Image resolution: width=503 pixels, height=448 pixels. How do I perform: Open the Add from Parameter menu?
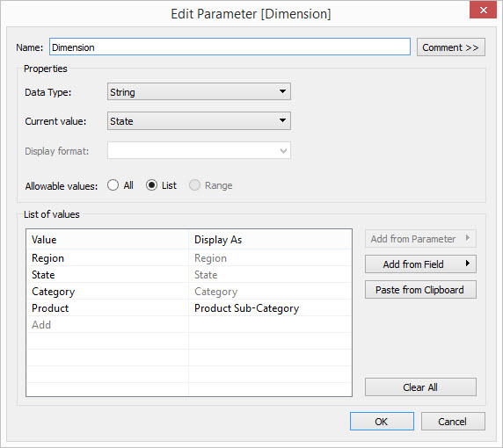[420, 239]
